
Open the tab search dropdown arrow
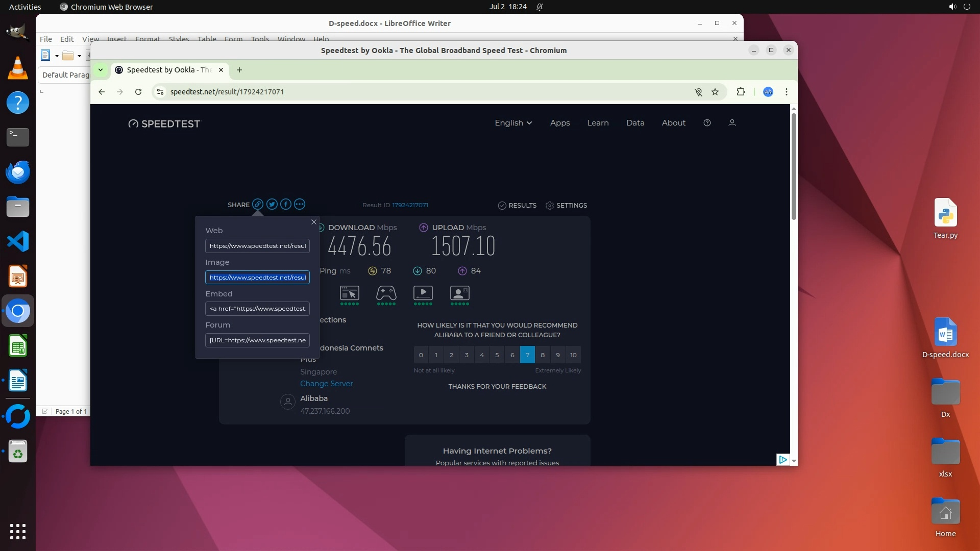click(x=101, y=70)
